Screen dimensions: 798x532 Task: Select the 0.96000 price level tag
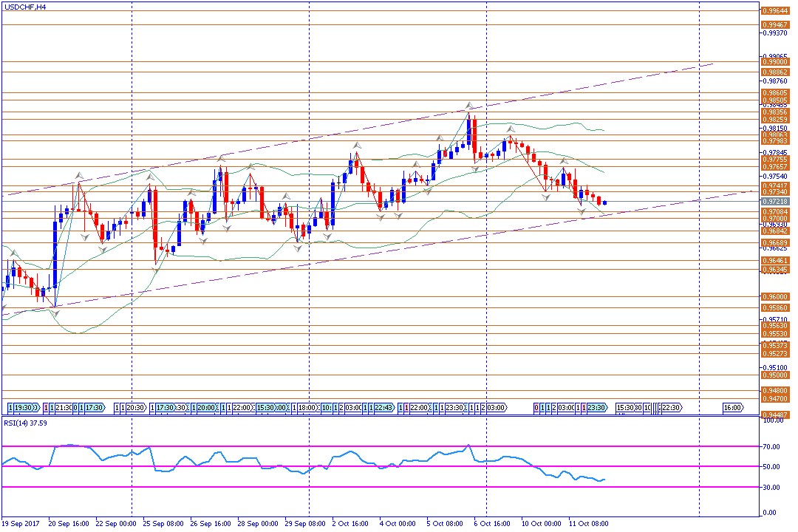[774, 297]
